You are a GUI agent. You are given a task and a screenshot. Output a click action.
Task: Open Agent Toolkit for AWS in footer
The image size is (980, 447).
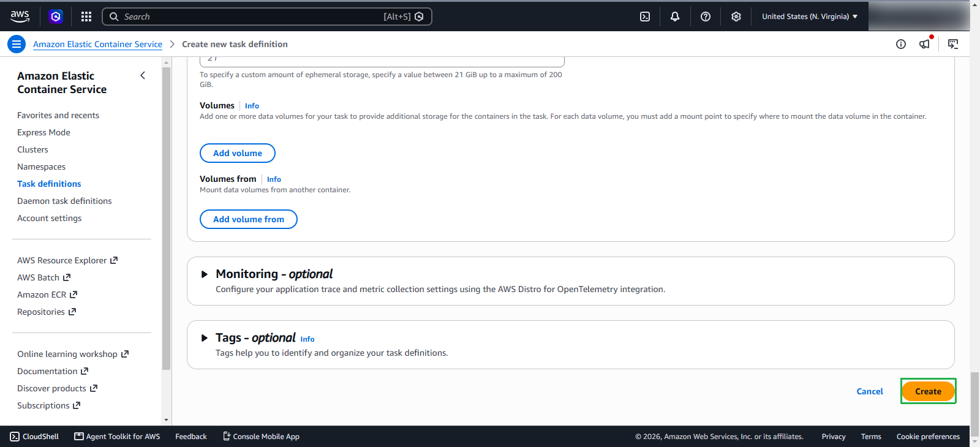pyautogui.click(x=117, y=437)
